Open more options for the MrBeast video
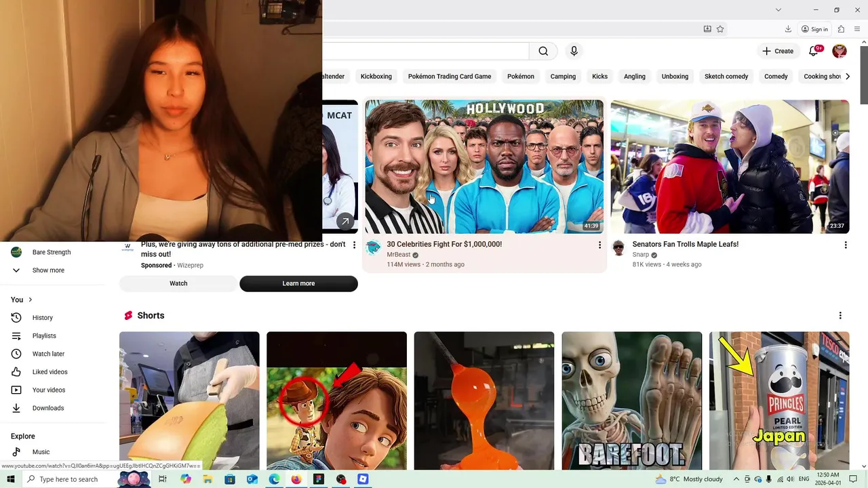This screenshot has width=868, height=488. point(599,245)
